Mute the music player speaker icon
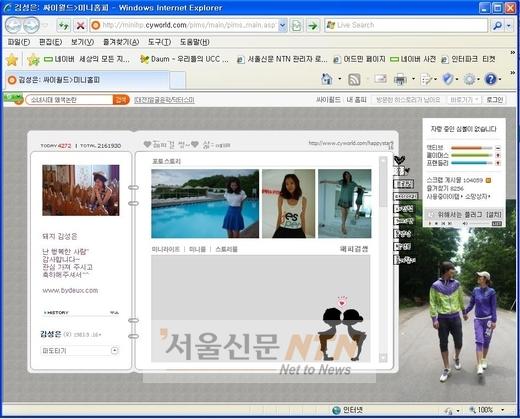Image resolution: width=520 pixels, height=419 pixels. point(465,224)
